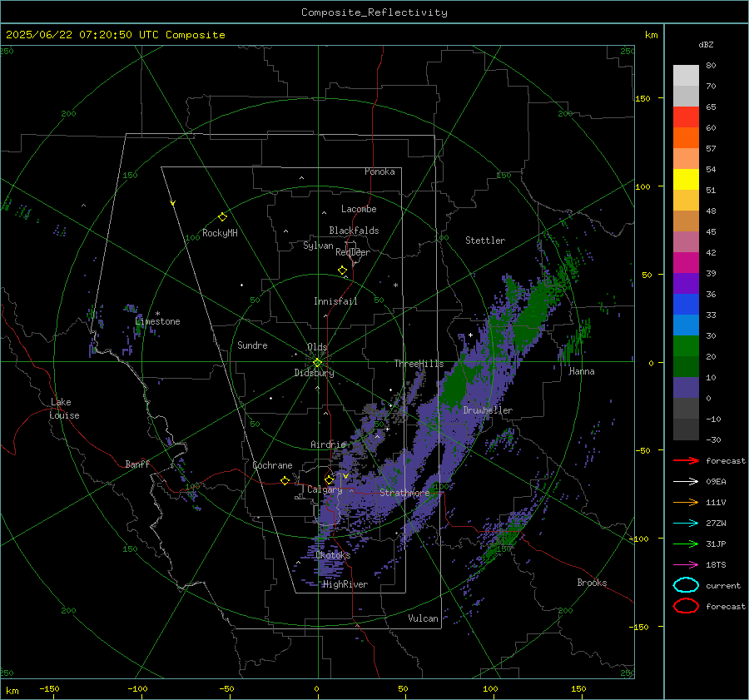Click the Drumheller city label
This screenshot has width=749, height=700.
pyautogui.click(x=488, y=410)
